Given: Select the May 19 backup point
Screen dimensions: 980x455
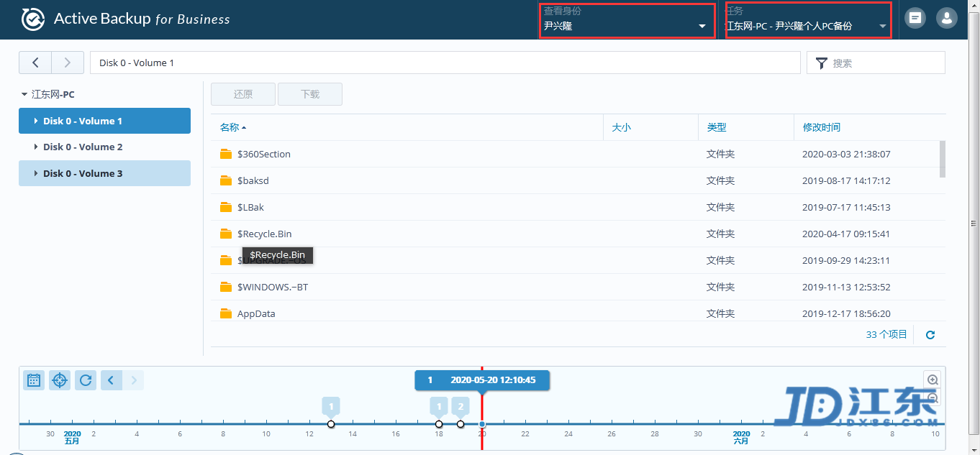Looking at the screenshot, I should 460,424.
